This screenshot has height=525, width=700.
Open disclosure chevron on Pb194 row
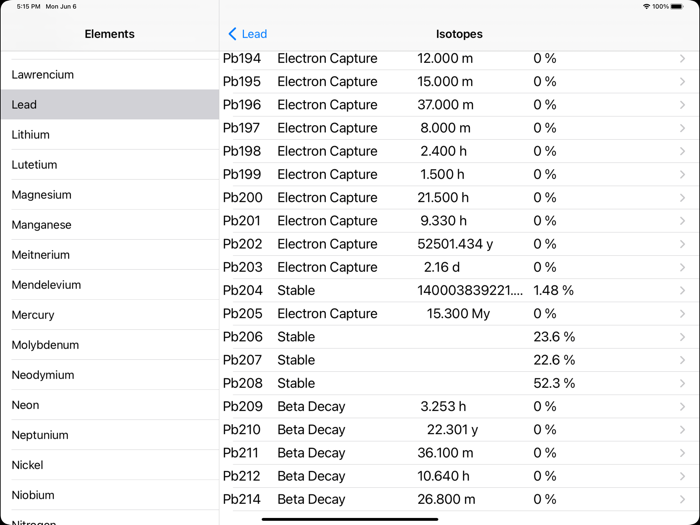point(683,59)
